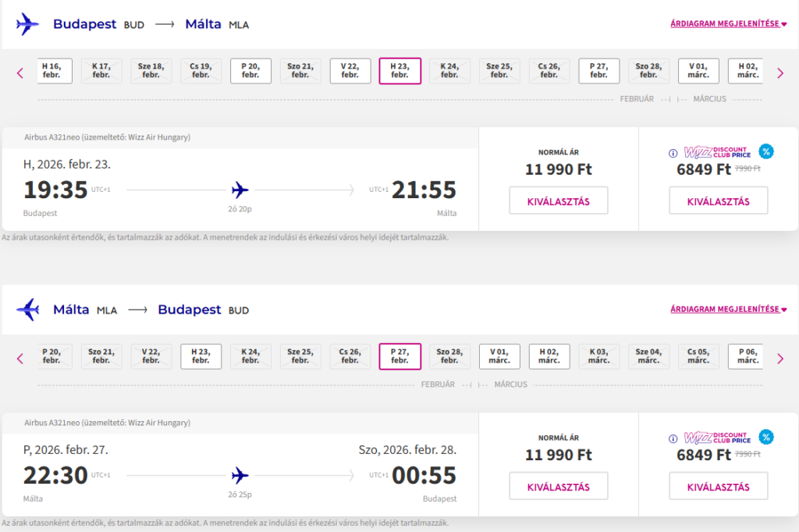The image size is (799, 532).
Task: Show earlier return dates with left arrow
Action: 20,359
